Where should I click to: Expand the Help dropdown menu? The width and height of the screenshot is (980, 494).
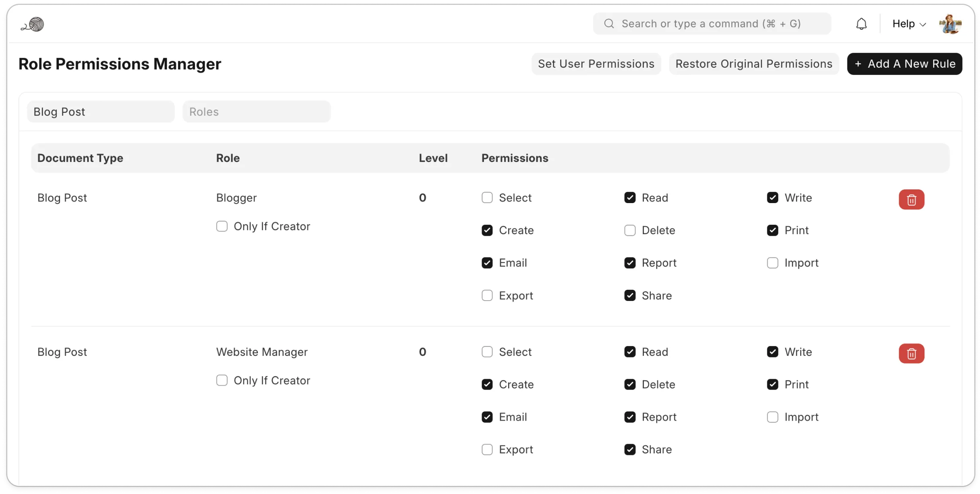click(909, 24)
